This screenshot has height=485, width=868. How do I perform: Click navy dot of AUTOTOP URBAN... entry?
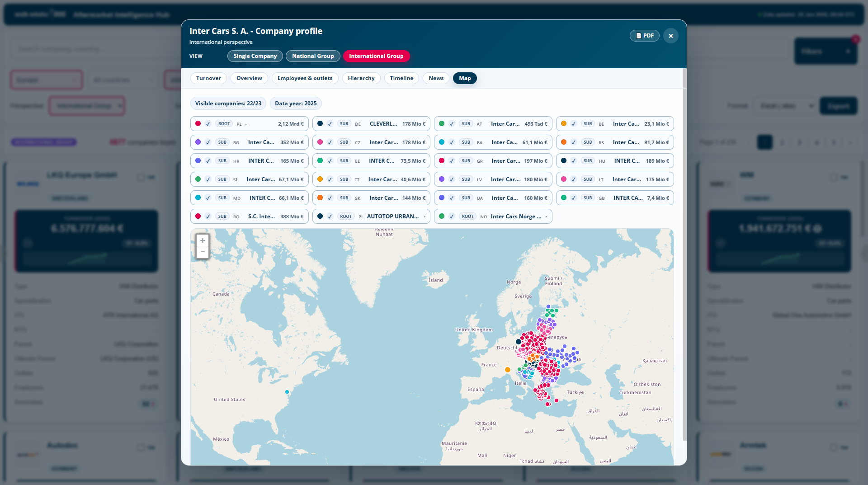320,216
